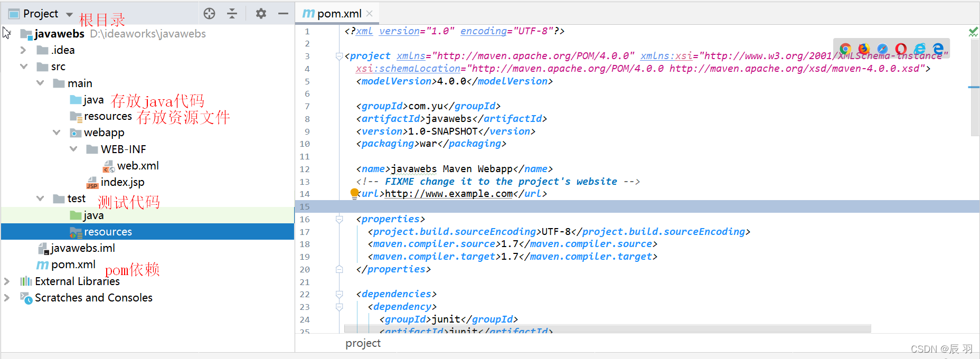Click the web.xml file icon

click(x=109, y=166)
